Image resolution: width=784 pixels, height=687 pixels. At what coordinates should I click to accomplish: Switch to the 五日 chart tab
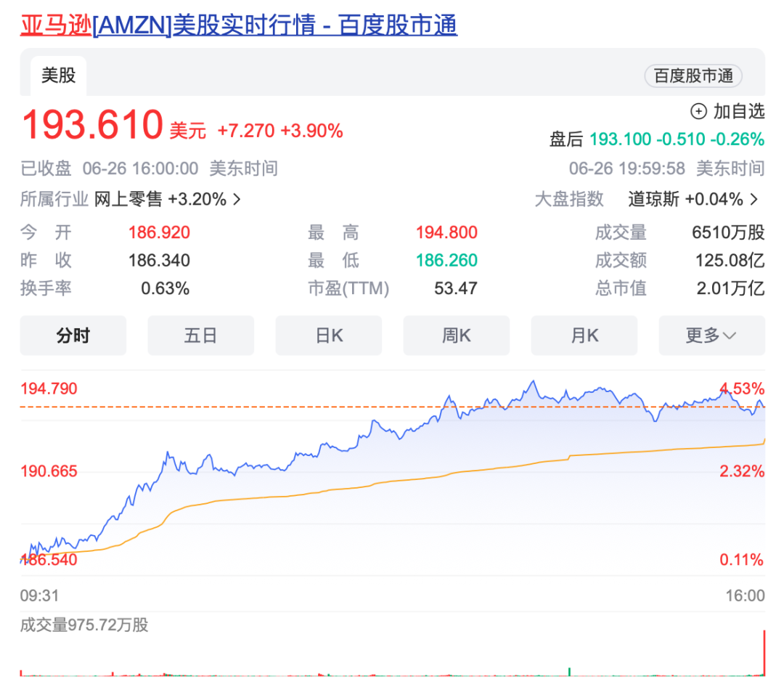[x=200, y=336]
